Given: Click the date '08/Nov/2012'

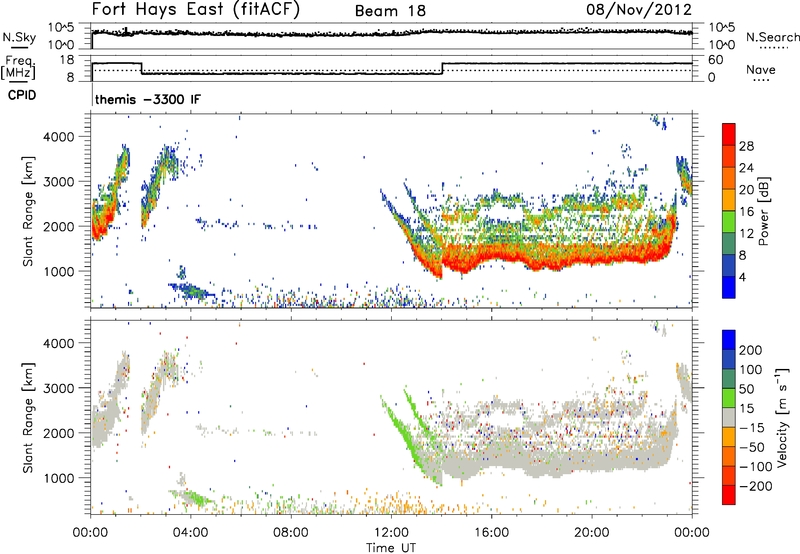Looking at the screenshot, I should (x=639, y=10).
